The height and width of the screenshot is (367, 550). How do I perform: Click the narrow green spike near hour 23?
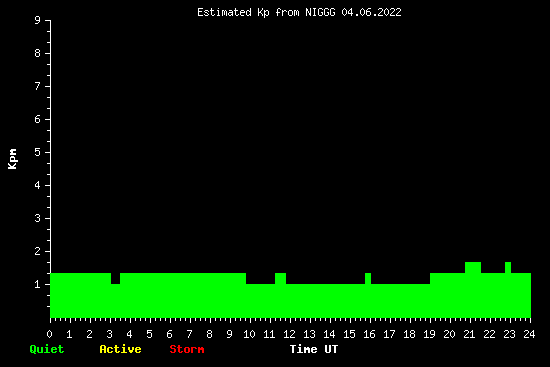tap(508, 267)
